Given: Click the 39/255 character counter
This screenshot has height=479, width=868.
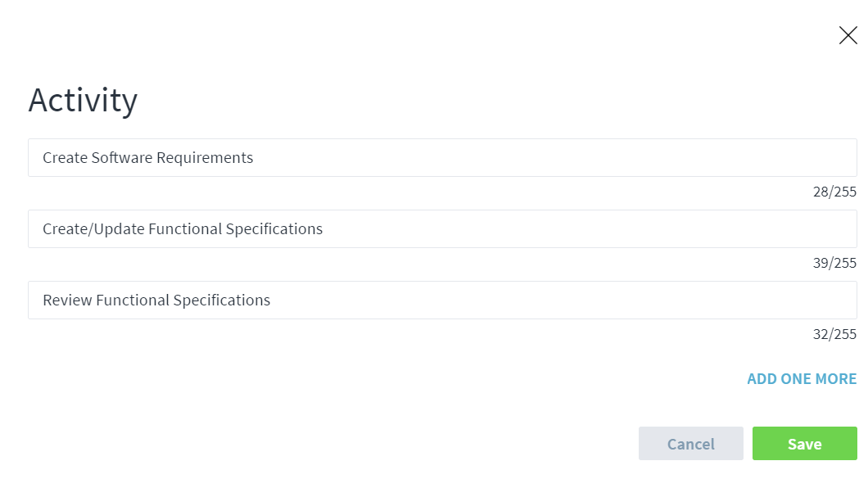Looking at the screenshot, I should click(x=834, y=263).
